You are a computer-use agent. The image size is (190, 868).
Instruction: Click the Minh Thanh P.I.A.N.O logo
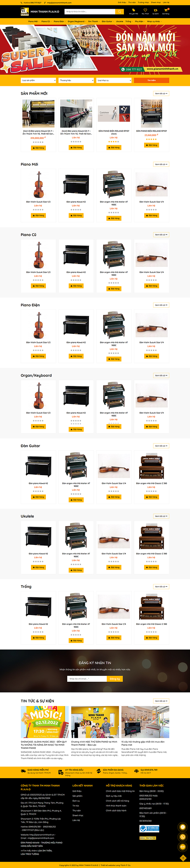click(40, 11)
